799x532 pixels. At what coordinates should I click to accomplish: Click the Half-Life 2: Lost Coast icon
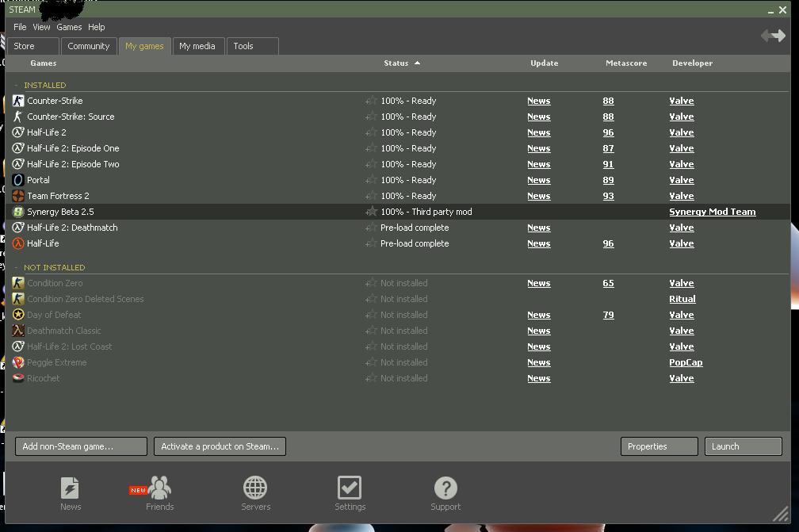pos(17,346)
